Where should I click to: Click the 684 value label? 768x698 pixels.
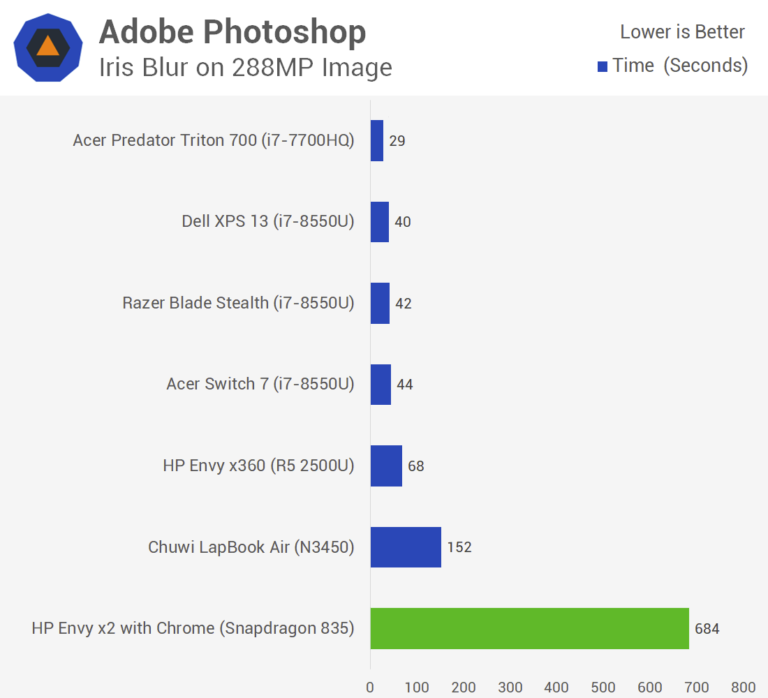707,629
